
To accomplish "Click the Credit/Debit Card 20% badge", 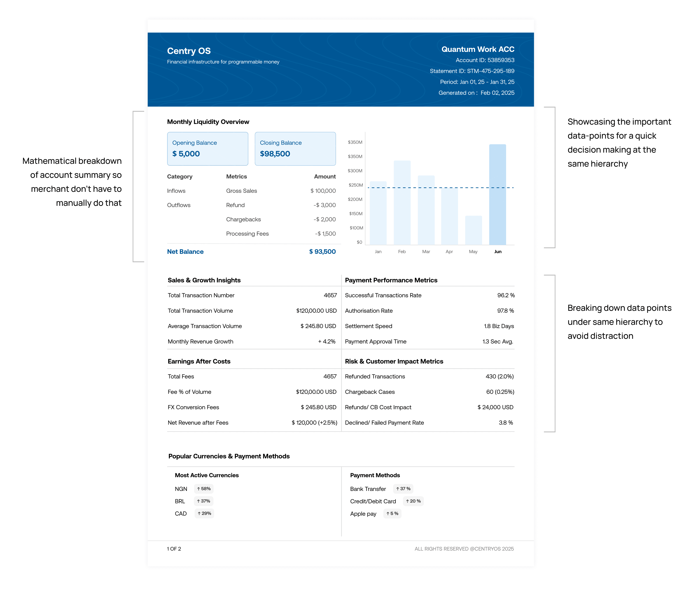I will point(413,501).
